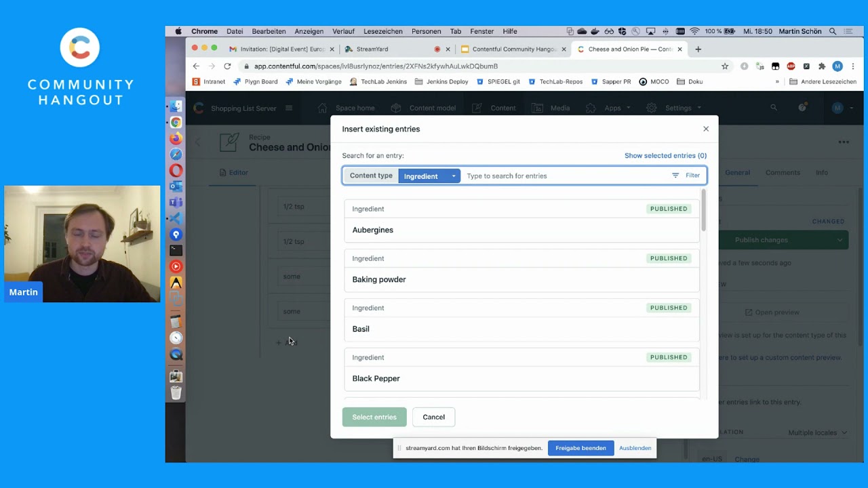
Task: Open the Chrome three-dot menu
Action: (852, 66)
